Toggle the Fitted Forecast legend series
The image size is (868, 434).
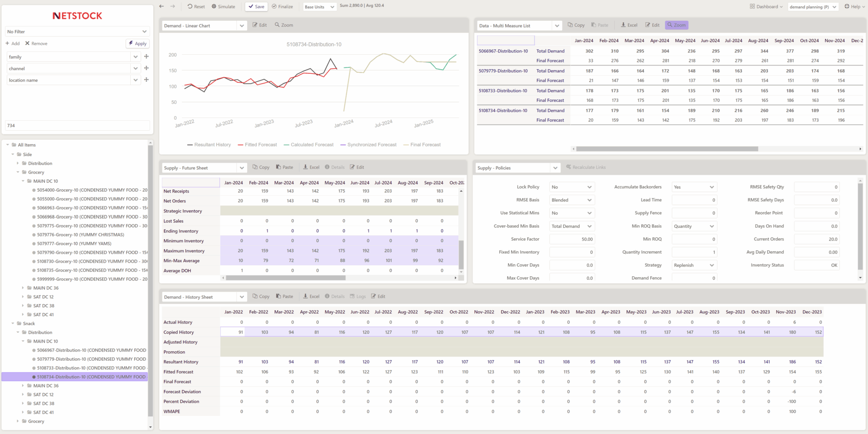click(257, 145)
